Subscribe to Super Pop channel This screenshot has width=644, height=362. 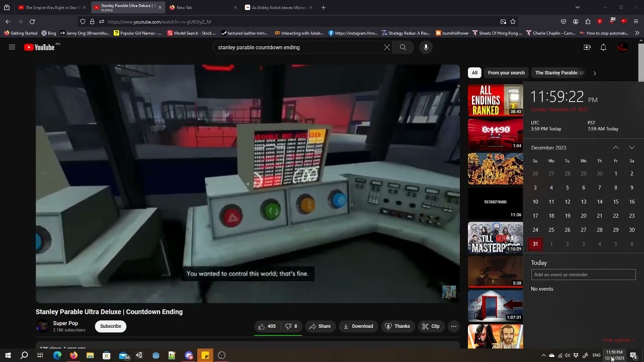click(111, 326)
